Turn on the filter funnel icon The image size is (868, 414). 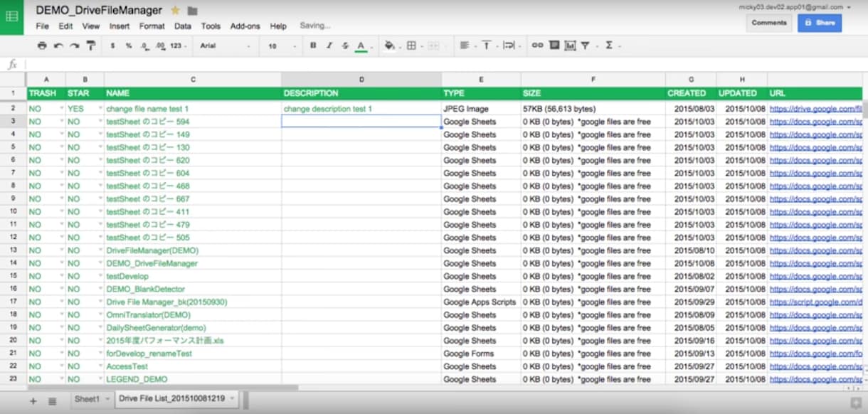tap(585, 46)
